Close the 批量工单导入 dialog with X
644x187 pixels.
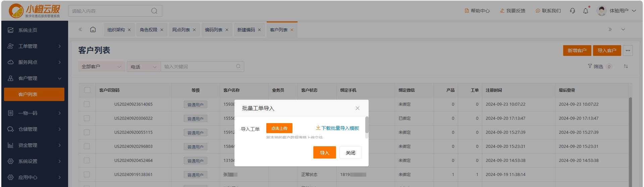[x=358, y=108]
